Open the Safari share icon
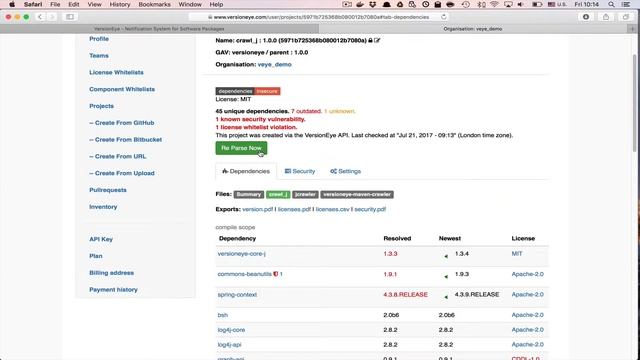Screen dimensions: 640x360 pos(606,17)
